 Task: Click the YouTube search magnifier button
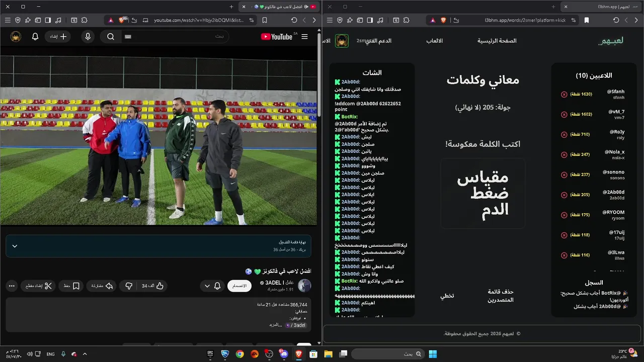[x=111, y=37]
